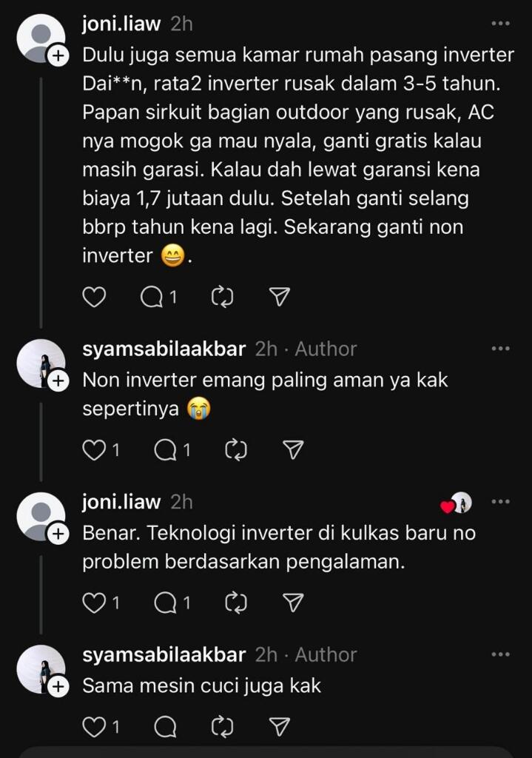Viewport: 532px width, 758px height.
Task: Open options menu beside the last comment
Action: click(x=500, y=654)
